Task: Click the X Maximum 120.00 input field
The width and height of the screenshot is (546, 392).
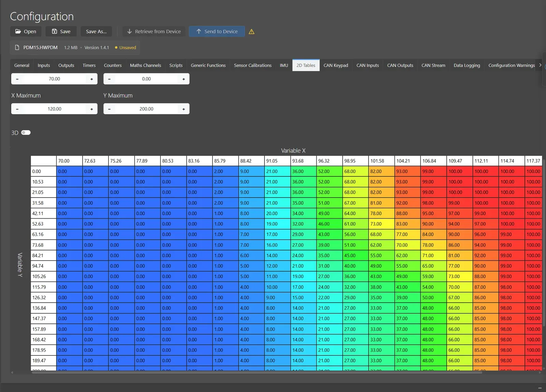Action: click(x=54, y=109)
